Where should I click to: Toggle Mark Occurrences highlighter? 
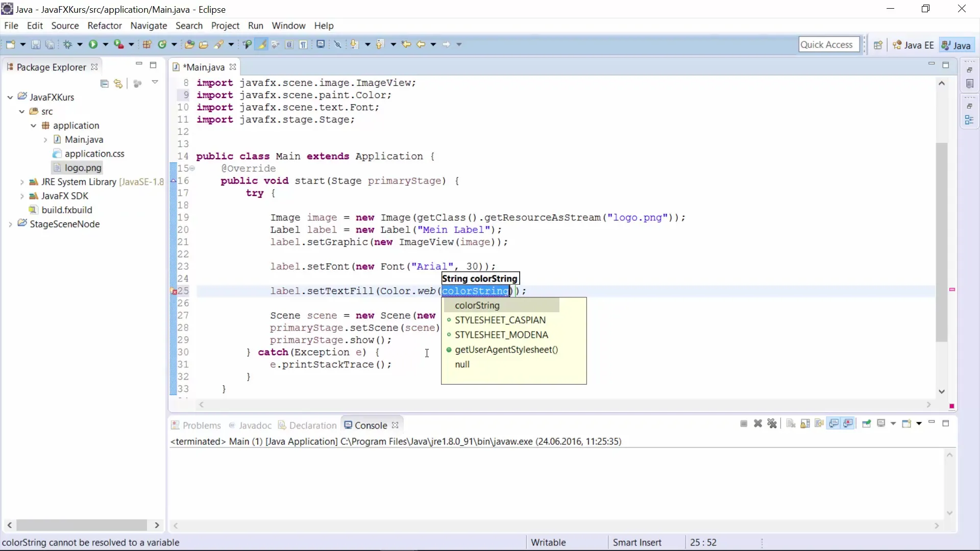pos(262,45)
